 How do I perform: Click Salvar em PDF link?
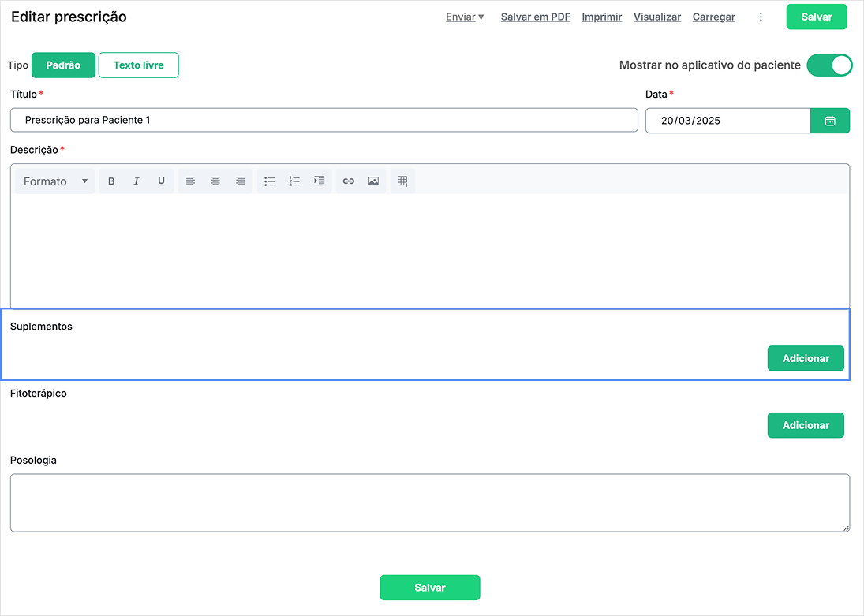pyautogui.click(x=536, y=17)
